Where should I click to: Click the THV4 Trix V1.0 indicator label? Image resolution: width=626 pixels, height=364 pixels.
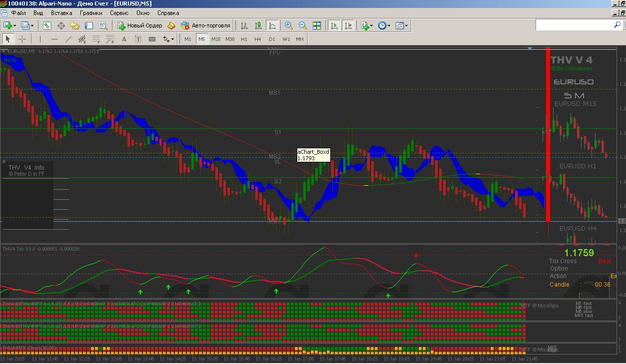[40, 249]
